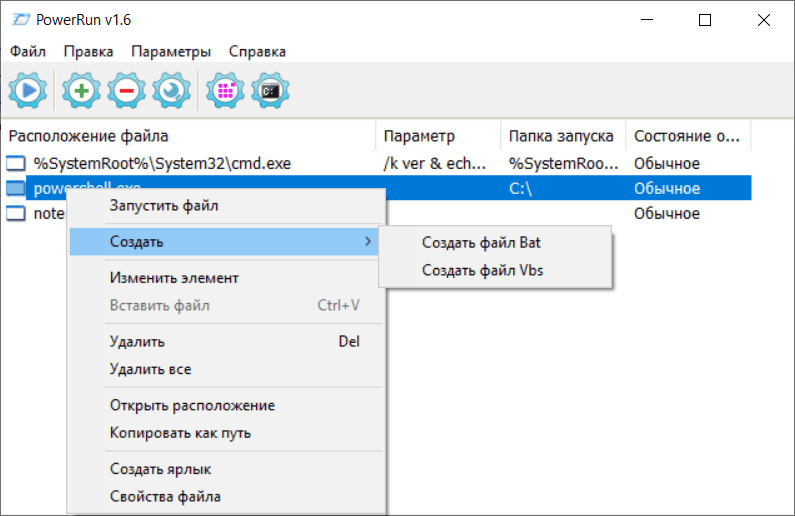Viewport: 795px width, 516px height.
Task: Click the Run file play icon
Action: [x=27, y=91]
